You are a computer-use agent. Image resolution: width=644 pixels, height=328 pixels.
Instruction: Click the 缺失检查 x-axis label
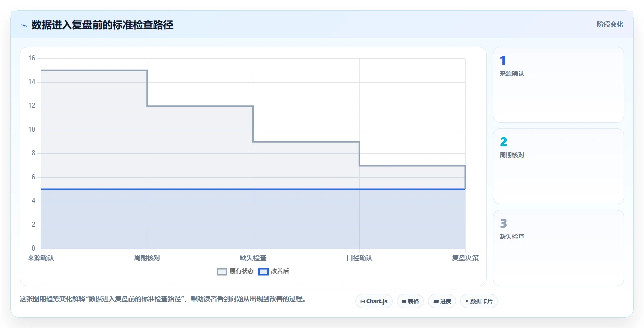pyautogui.click(x=253, y=258)
